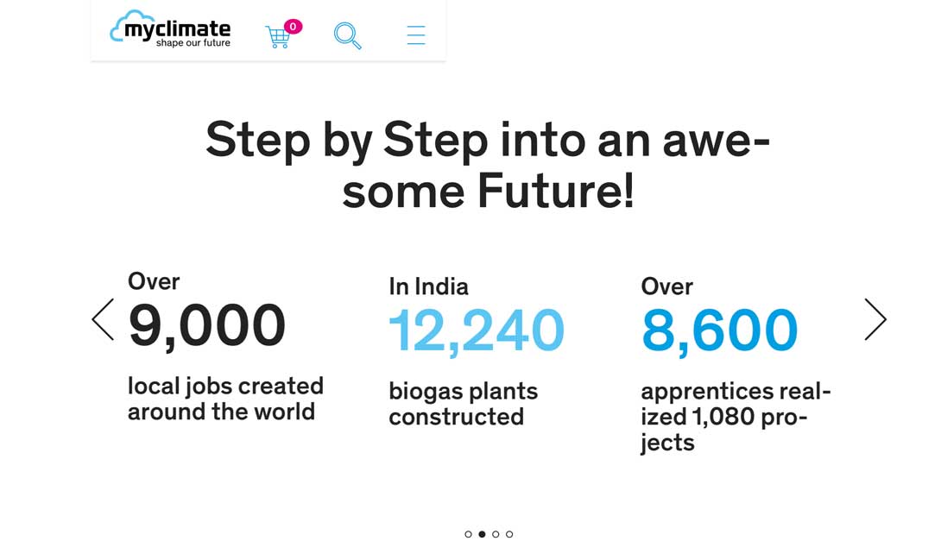
Task: Select the active second carousel dot
Action: tap(482, 534)
